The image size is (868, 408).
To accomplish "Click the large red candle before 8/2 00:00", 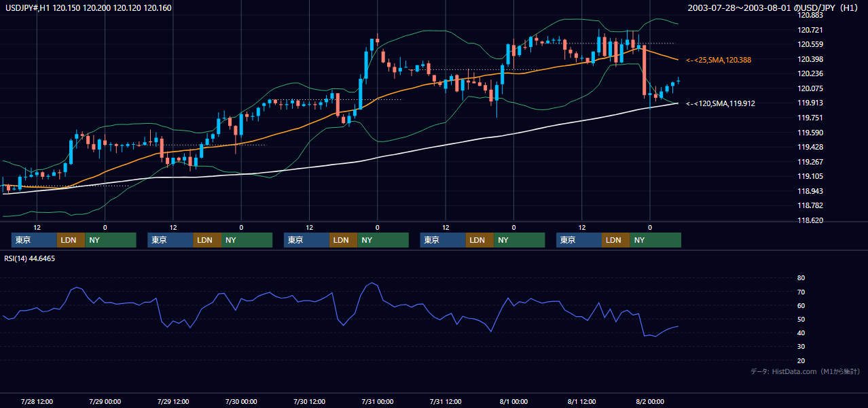I will pyautogui.click(x=644, y=69).
